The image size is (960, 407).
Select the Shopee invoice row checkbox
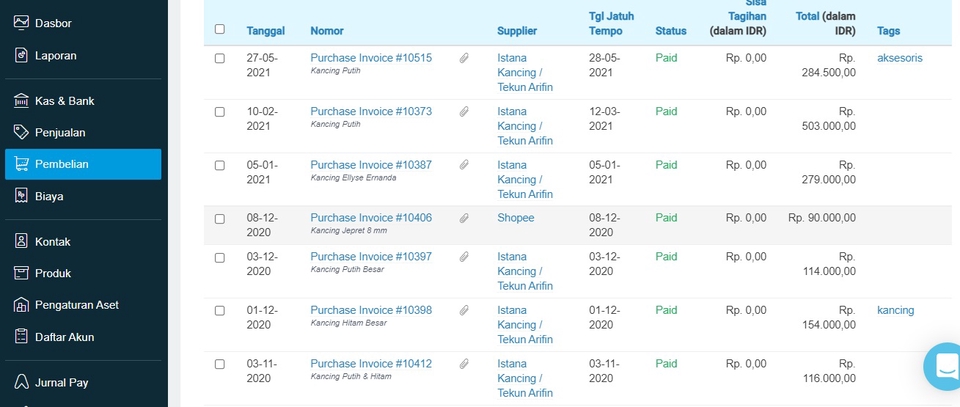pyautogui.click(x=220, y=218)
